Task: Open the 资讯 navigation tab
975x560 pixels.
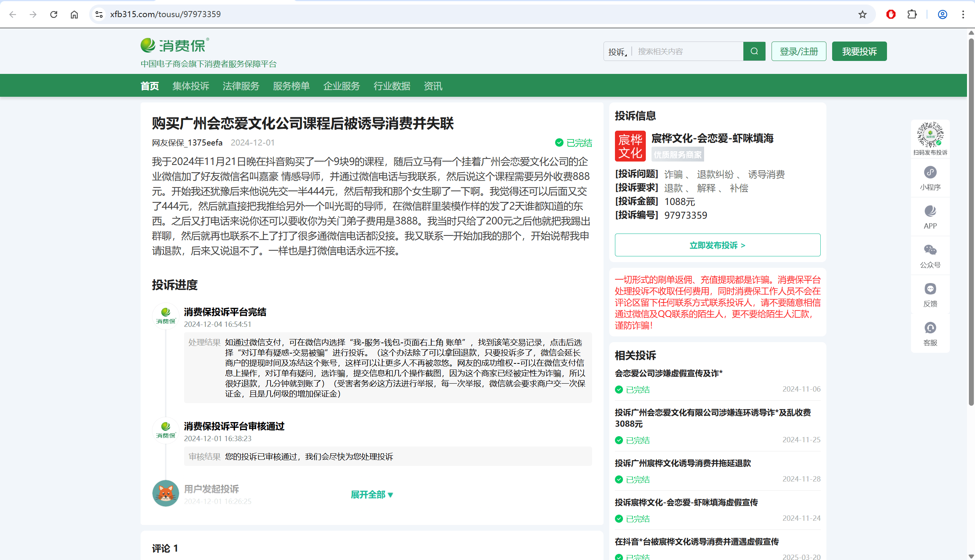Action: 433,86
